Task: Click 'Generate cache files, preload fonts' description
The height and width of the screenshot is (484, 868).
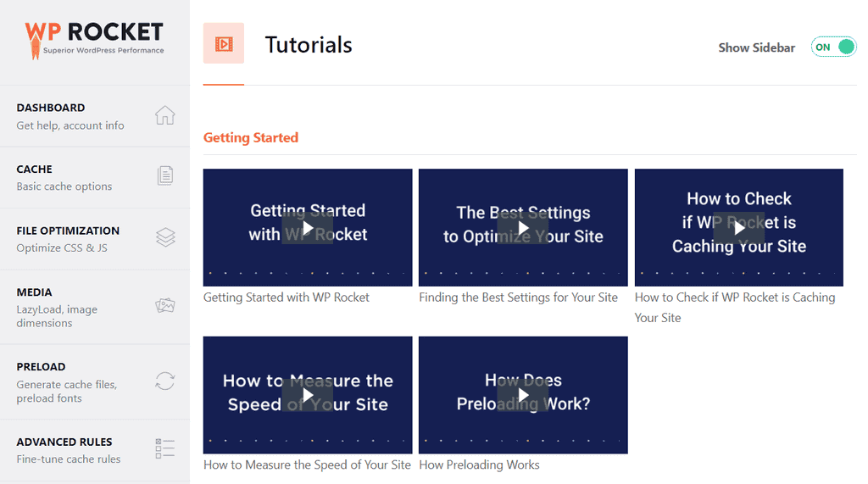Action: coord(66,391)
